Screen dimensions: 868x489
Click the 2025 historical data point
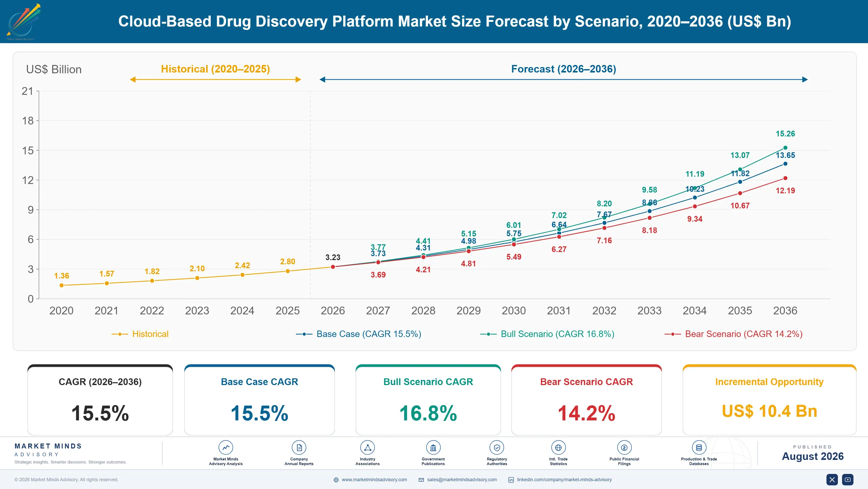point(288,271)
